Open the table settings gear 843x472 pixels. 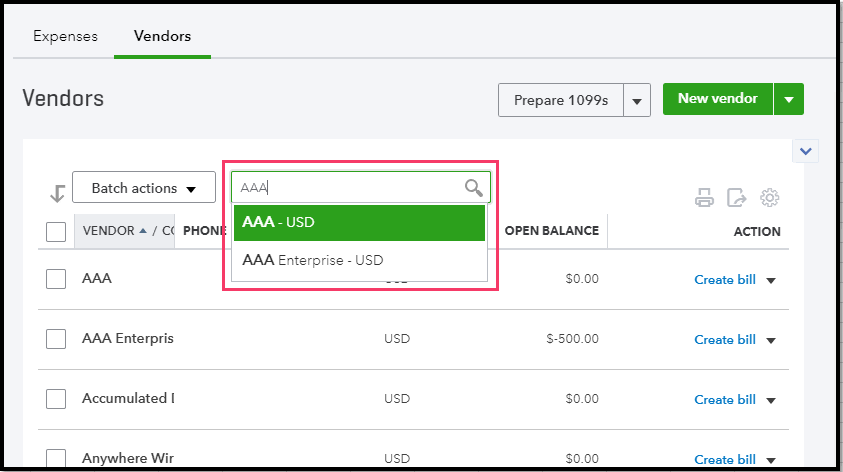pos(770,198)
